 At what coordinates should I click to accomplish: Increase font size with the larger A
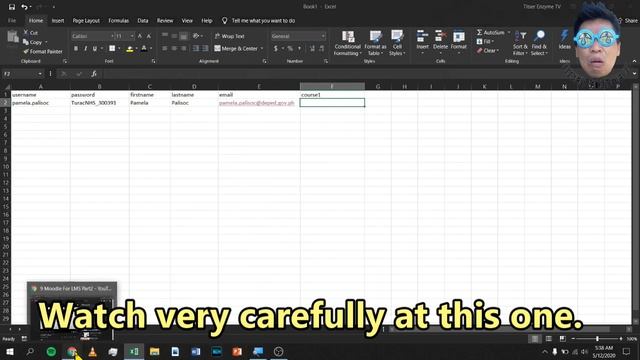(x=140, y=36)
